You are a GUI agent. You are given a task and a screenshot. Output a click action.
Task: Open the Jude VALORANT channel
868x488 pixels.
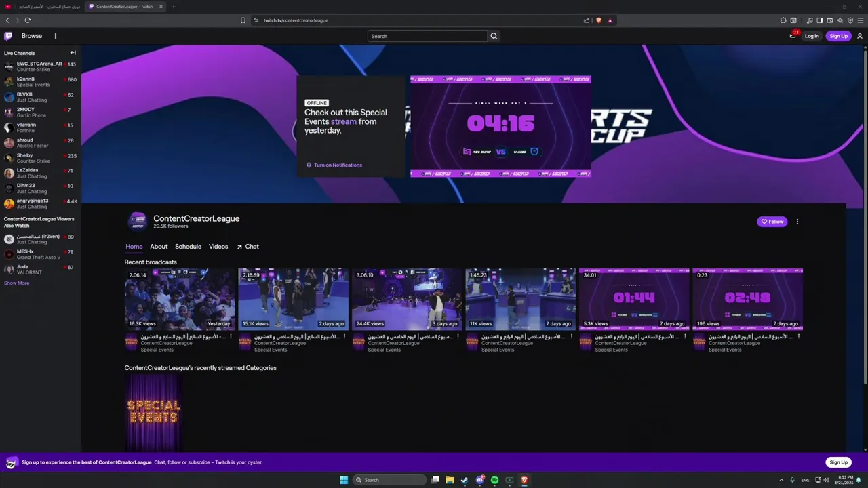pyautogui.click(x=41, y=270)
